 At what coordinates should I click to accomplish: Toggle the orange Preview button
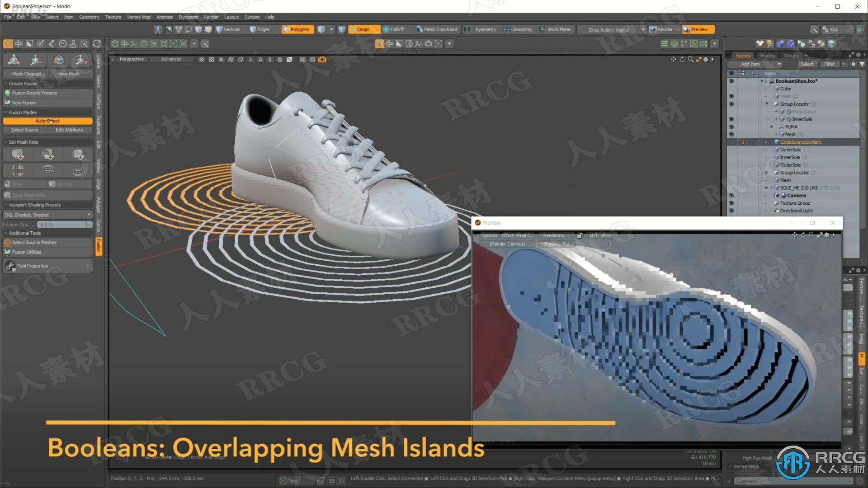(x=698, y=29)
